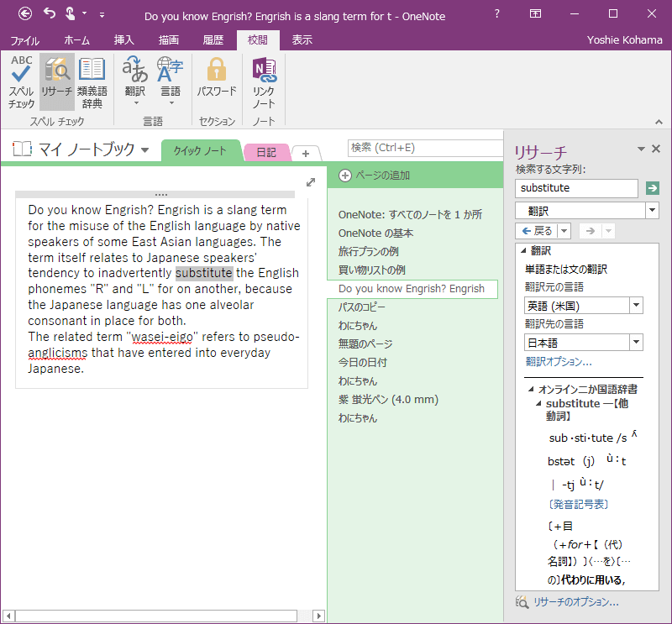This screenshot has height=624, width=672.
Task: Open touch mode dropdown arrow
Action: (85, 13)
